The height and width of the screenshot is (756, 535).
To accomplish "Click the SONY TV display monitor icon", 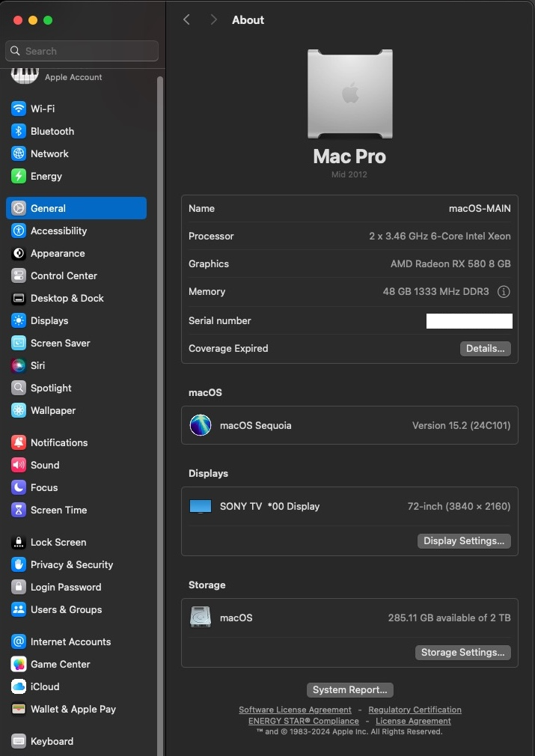I will pos(201,506).
